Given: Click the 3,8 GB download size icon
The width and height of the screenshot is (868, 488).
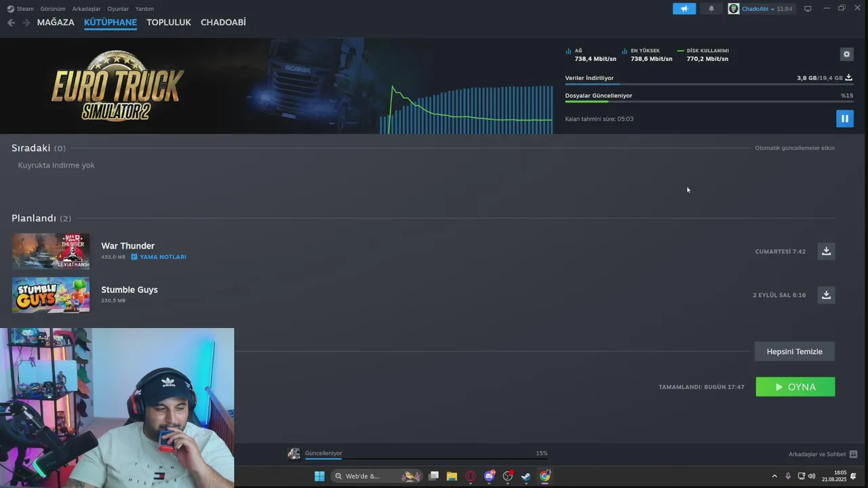Looking at the screenshot, I should pos(848,78).
